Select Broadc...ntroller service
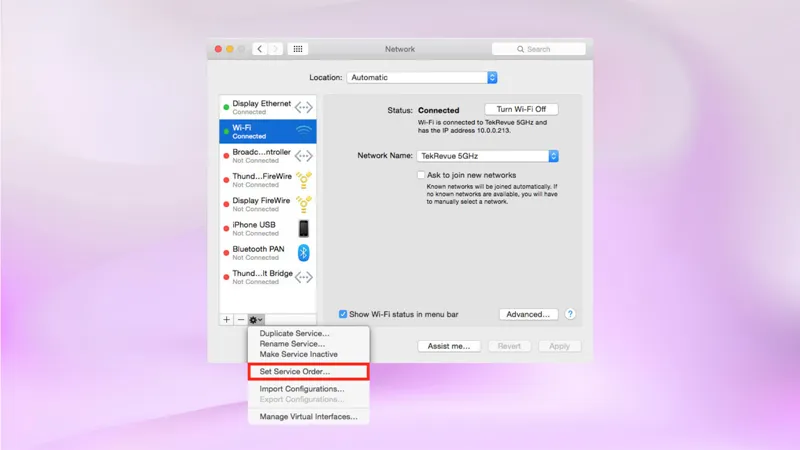Screen dimensions: 800x450 (268, 156)
